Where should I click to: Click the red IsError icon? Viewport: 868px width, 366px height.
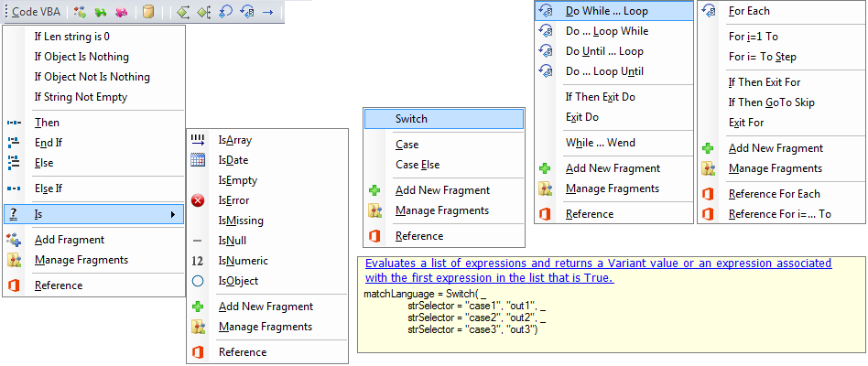coord(198,200)
